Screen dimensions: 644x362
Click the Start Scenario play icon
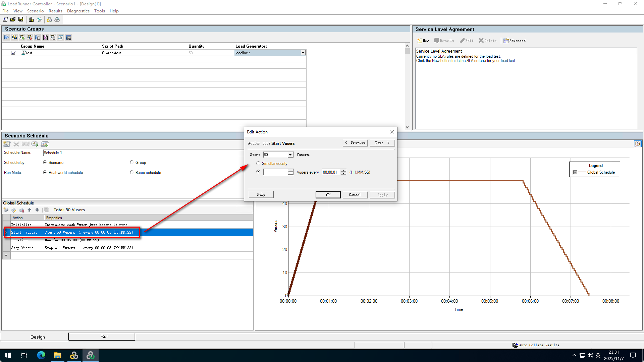(x=7, y=37)
